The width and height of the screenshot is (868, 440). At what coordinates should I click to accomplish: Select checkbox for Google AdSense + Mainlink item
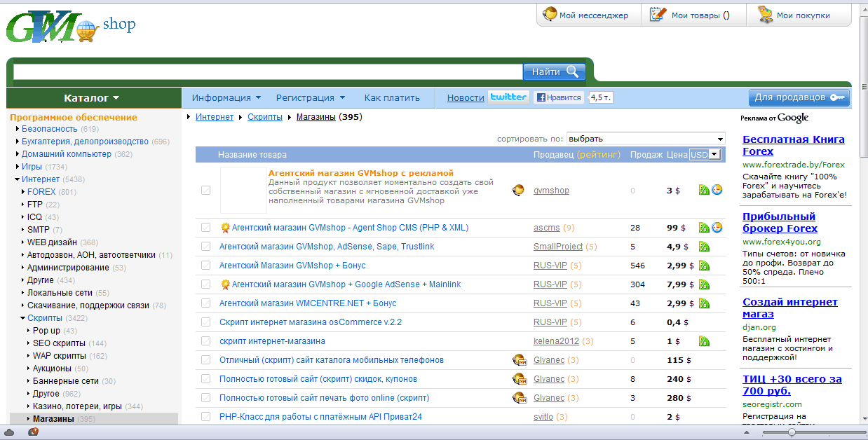click(x=205, y=284)
